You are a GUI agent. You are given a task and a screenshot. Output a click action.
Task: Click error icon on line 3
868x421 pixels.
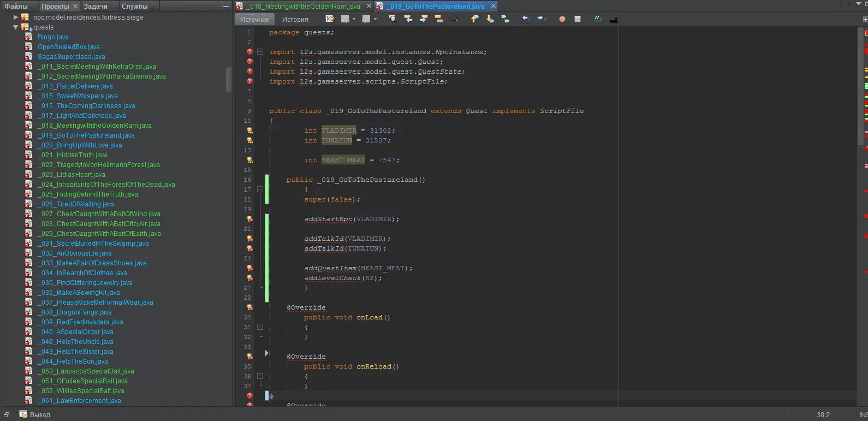tap(249, 52)
